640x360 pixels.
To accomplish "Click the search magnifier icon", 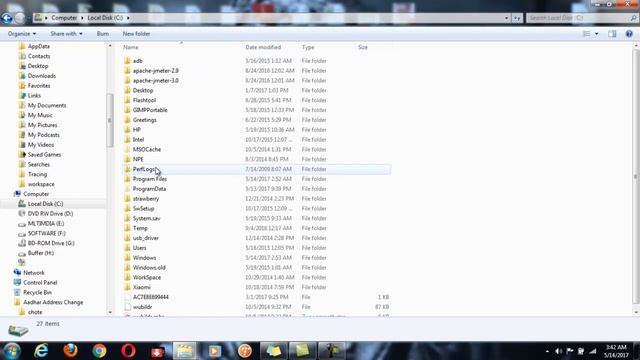I will (633, 18).
